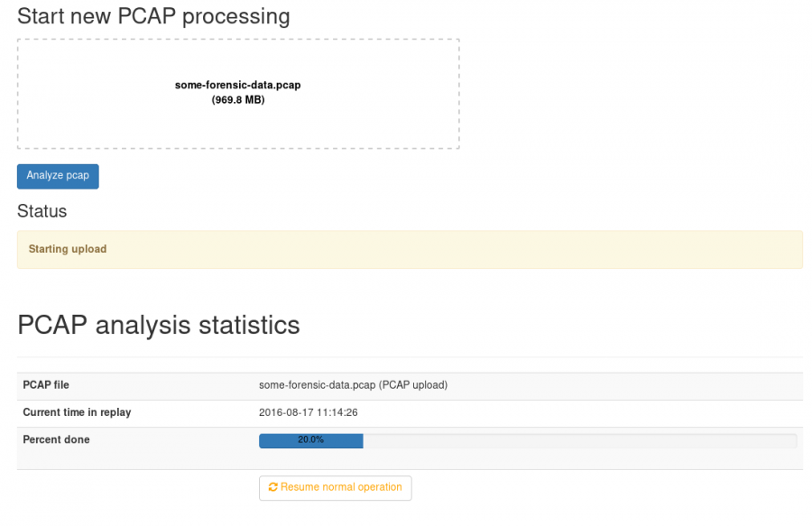
Task: Click the Starting upload status message
Action: 67,249
